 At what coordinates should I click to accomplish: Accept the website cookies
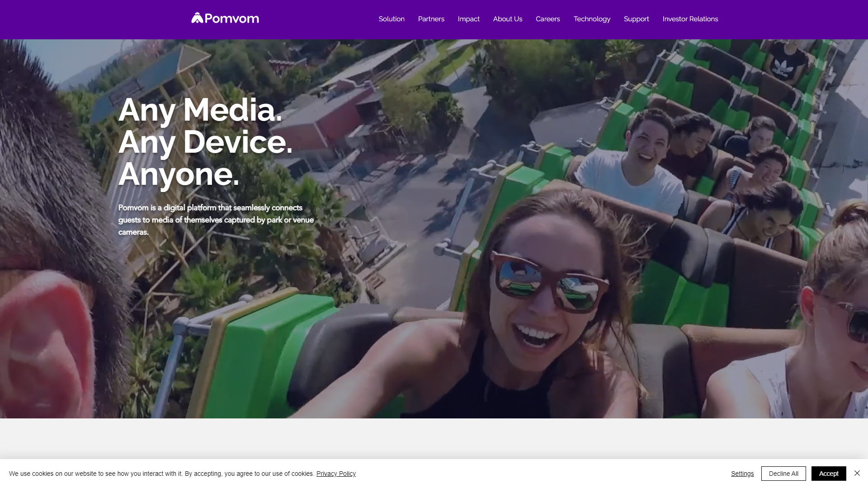click(828, 474)
